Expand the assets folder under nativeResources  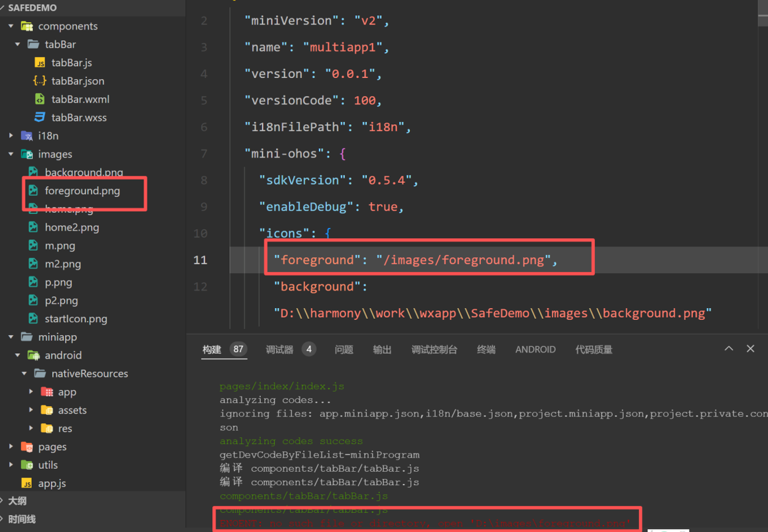point(31,410)
